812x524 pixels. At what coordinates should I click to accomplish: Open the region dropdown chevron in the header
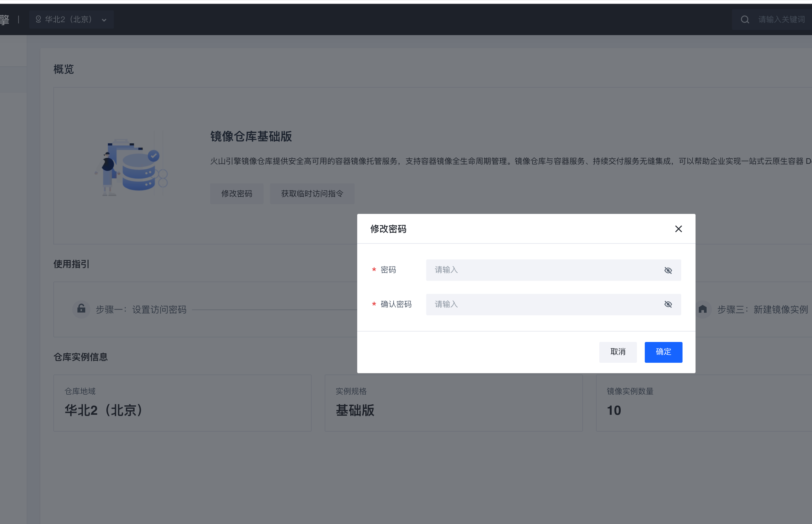(104, 20)
